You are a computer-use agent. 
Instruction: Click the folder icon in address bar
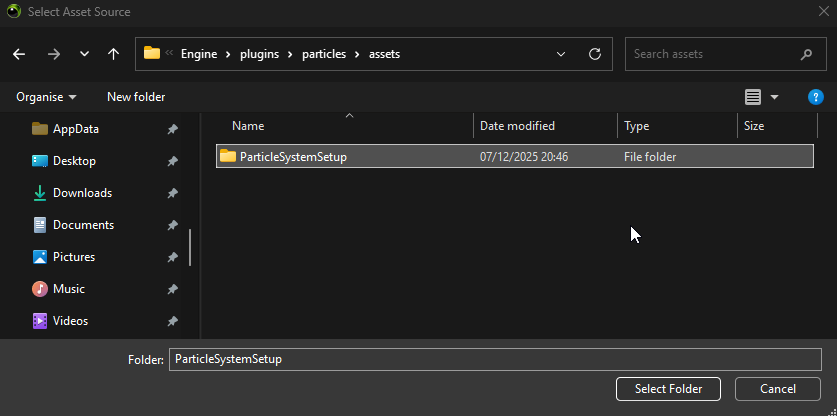click(x=152, y=53)
